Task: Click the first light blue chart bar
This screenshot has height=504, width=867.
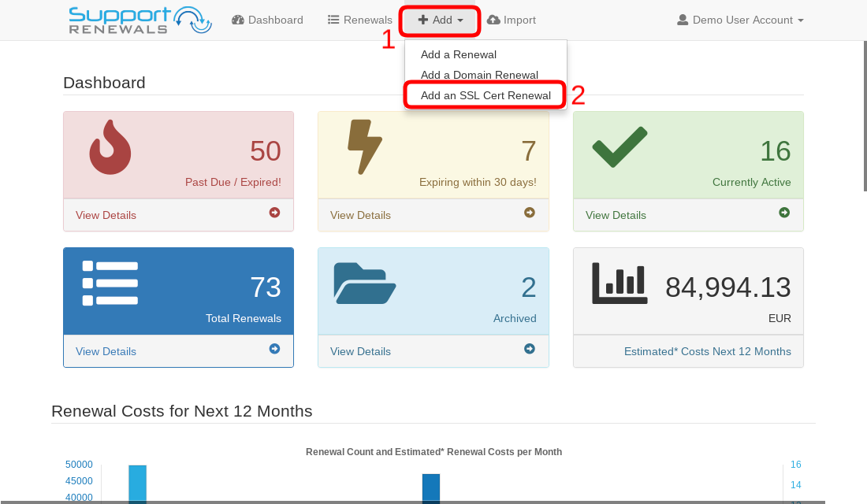Action: pos(138,484)
